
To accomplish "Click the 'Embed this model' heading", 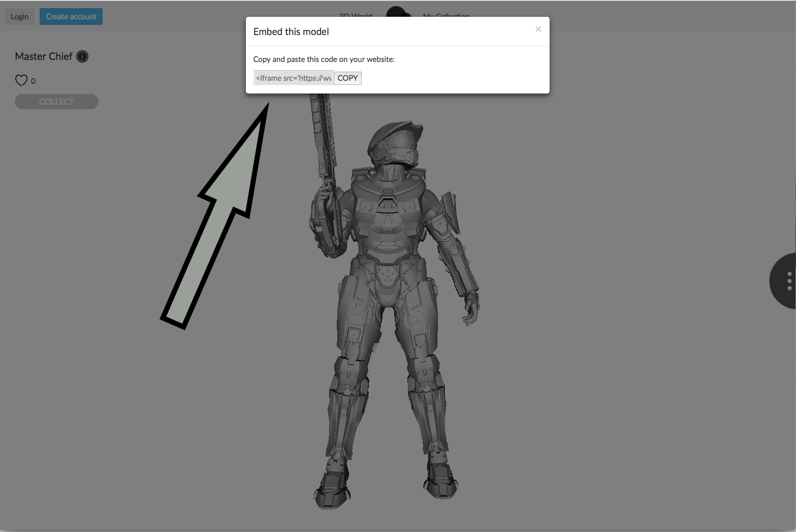I will tap(291, 32).
